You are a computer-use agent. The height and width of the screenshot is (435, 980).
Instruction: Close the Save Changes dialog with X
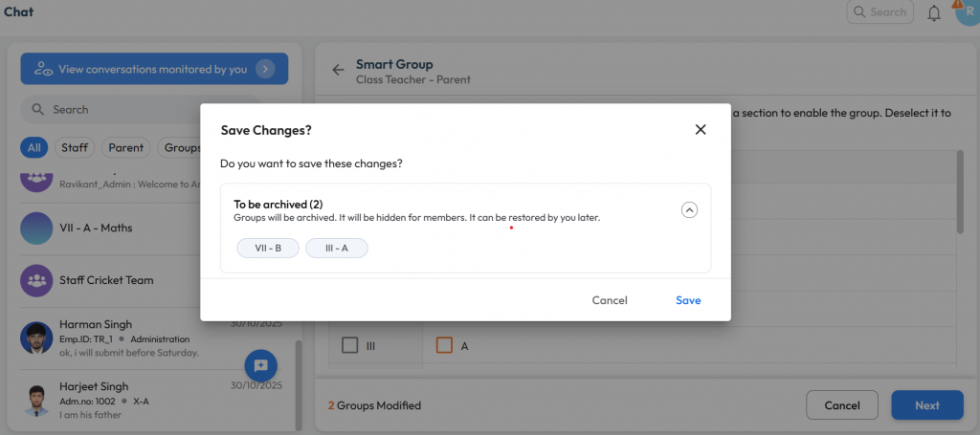700,130
